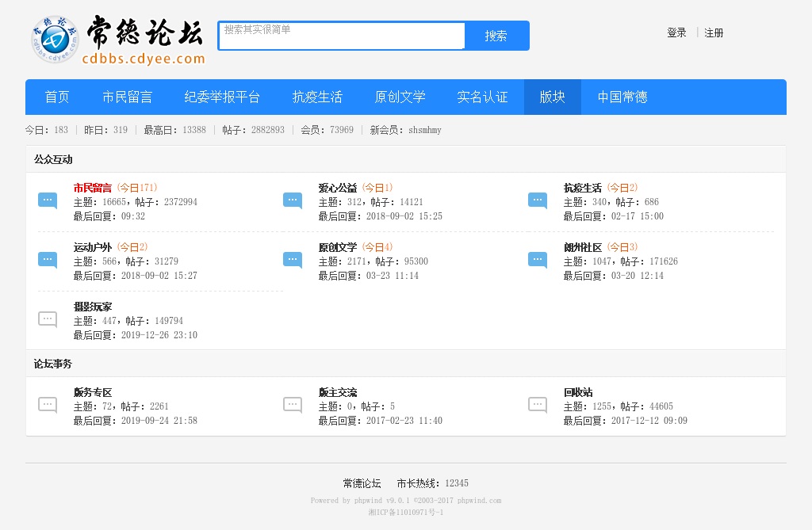
Task: Focus the search input field
Action: click(x=341, y=36)
